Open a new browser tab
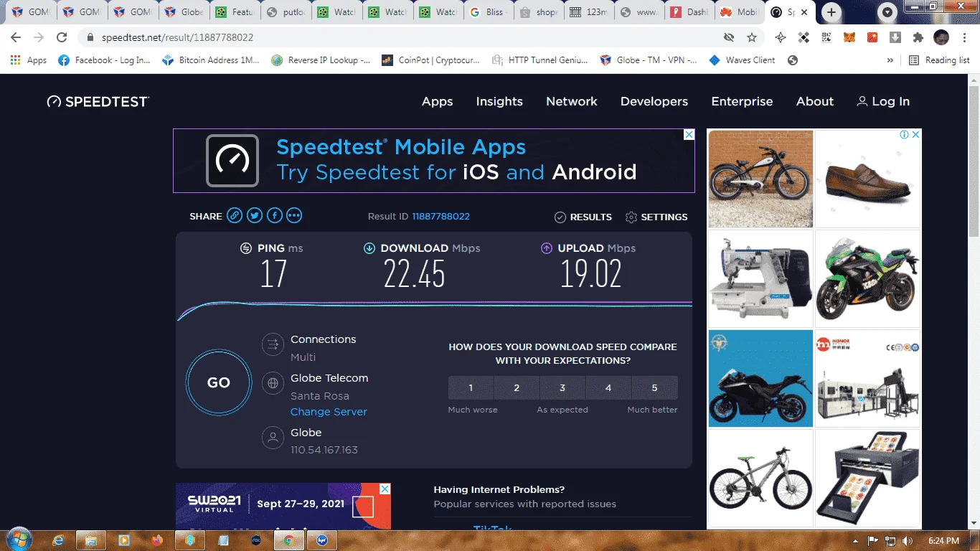This screenshot has height=551, width=980. coord(831,12)
